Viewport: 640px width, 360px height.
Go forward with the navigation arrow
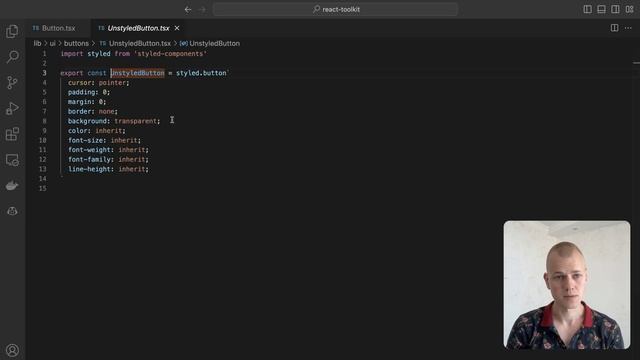coord(202,9)
